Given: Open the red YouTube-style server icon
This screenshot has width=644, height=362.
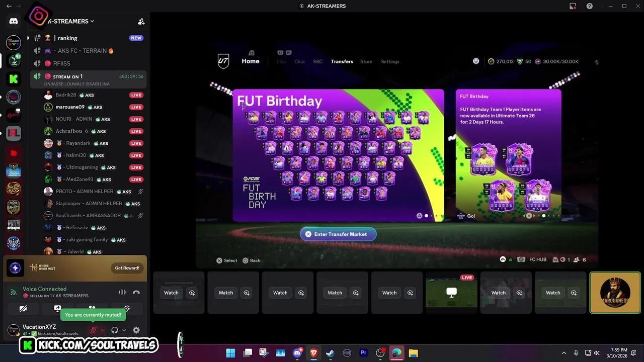Looking at the screenshot, I should click(x=14, y=153).
